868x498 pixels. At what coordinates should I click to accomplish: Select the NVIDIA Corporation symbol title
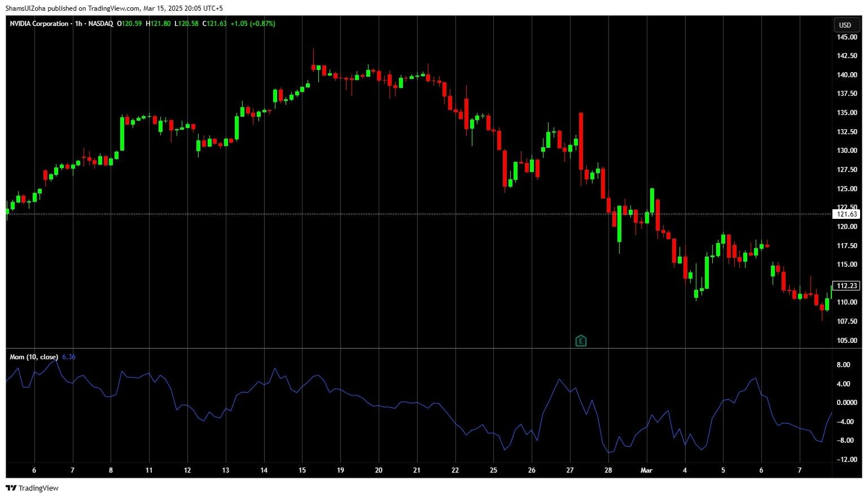39,24
